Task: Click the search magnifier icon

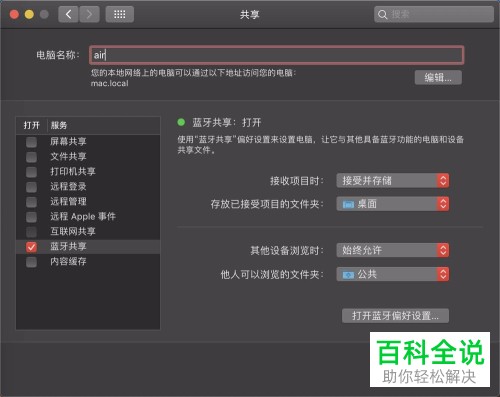Action: tap(382, 15)
